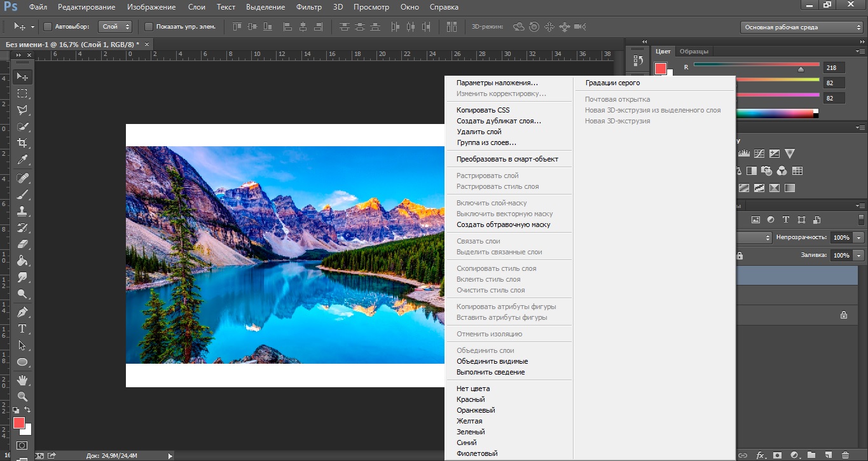The image size is (868, 461).
Task: Click the foreground red color swatch in toolbox
Action: (18, 423)
